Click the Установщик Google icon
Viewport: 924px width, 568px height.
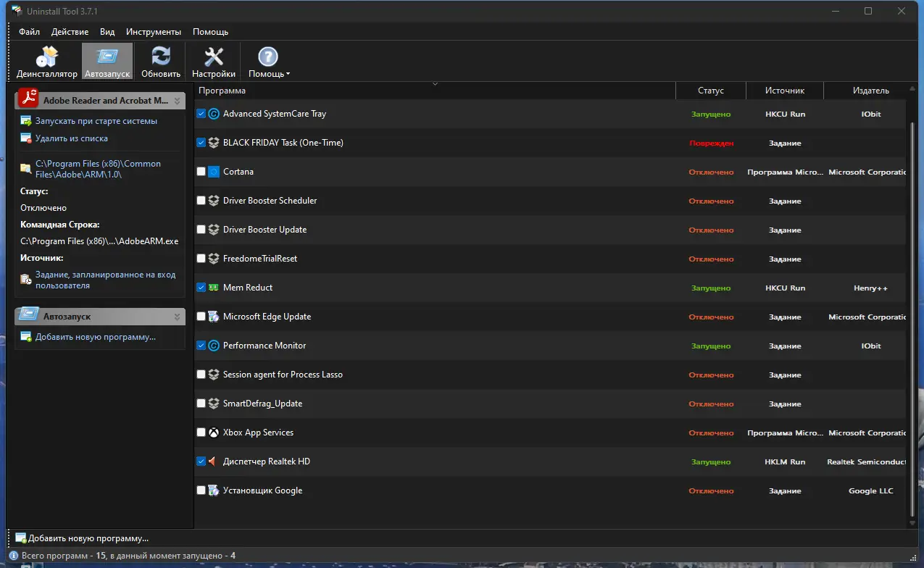pos(214,490)
